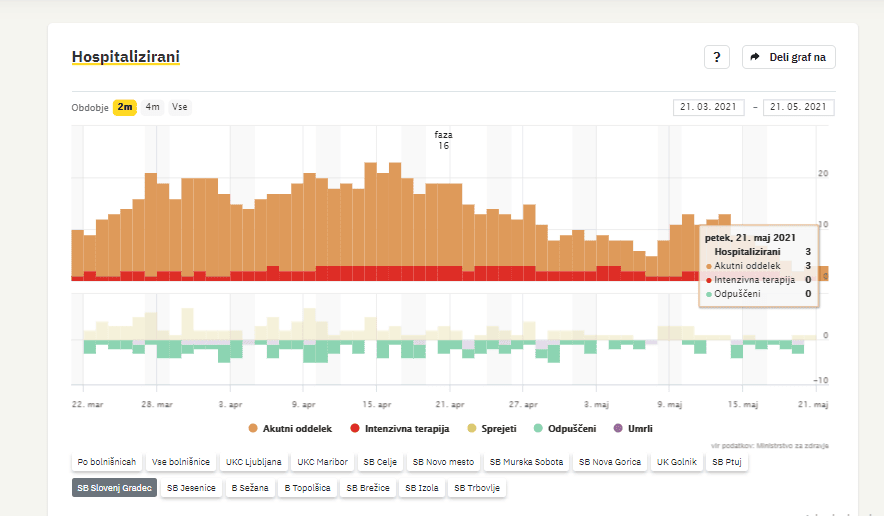Select the SB Slovenj Gradec button
The image size is (884, 516).
click(114, 488)
